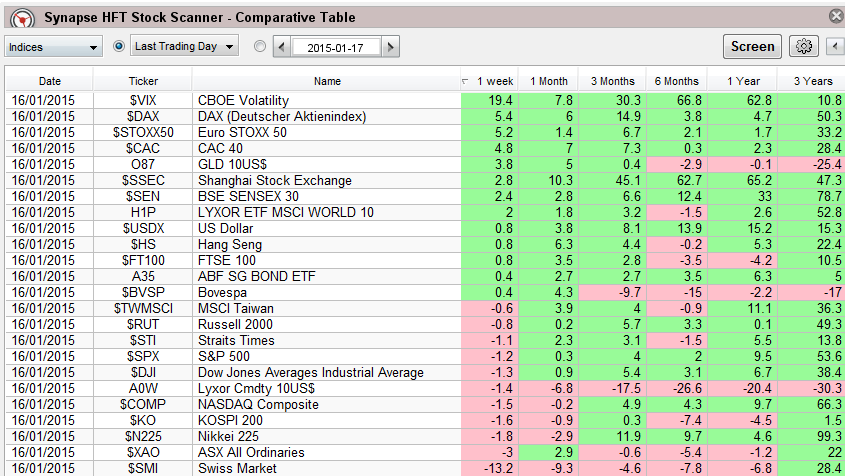The width and height of the screenshot is (845, 476).
Task: Sort by the 1 week column header
Action: (494, 81)
